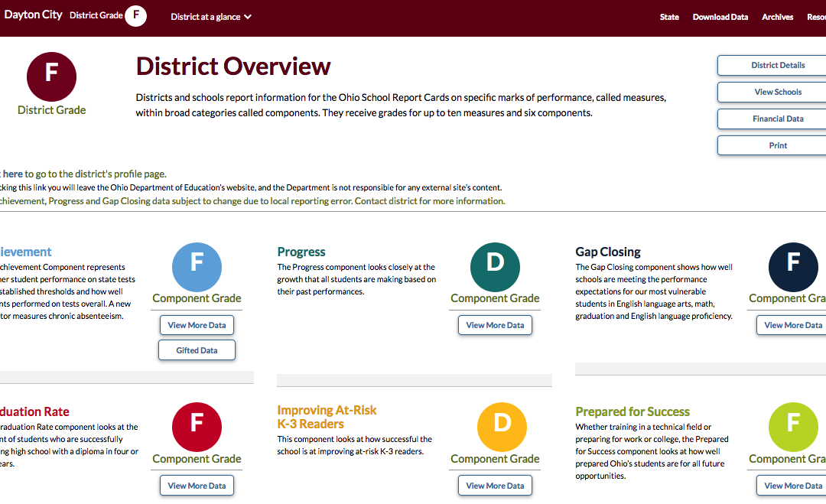826x504 pixels.
Task: Go to Archives in the top bar
Action: 777,17
